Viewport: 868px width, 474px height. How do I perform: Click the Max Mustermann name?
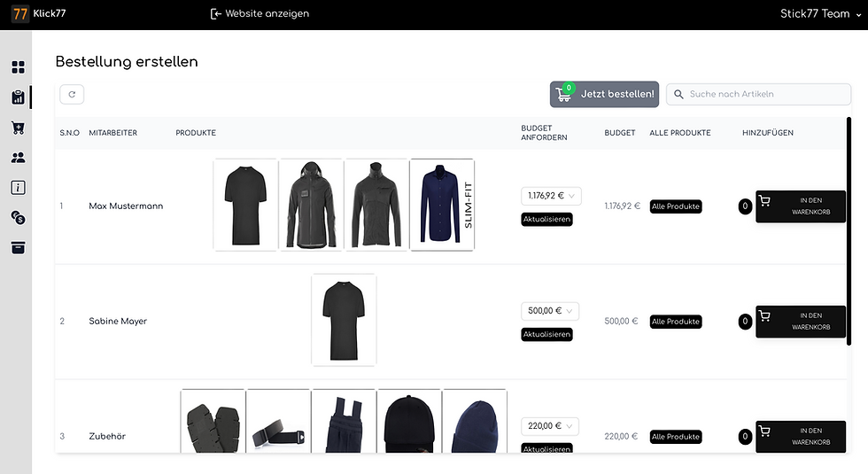[126, 206]
